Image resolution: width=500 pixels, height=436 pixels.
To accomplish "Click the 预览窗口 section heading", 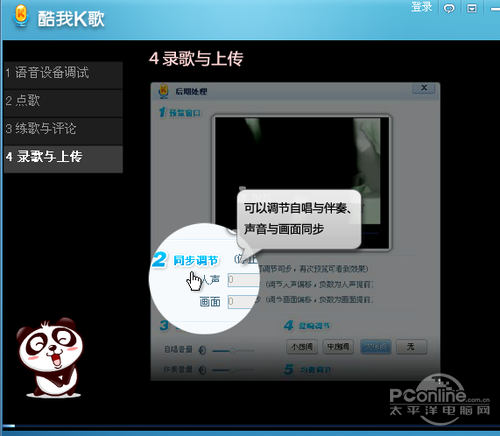I will tap(184, 113).
